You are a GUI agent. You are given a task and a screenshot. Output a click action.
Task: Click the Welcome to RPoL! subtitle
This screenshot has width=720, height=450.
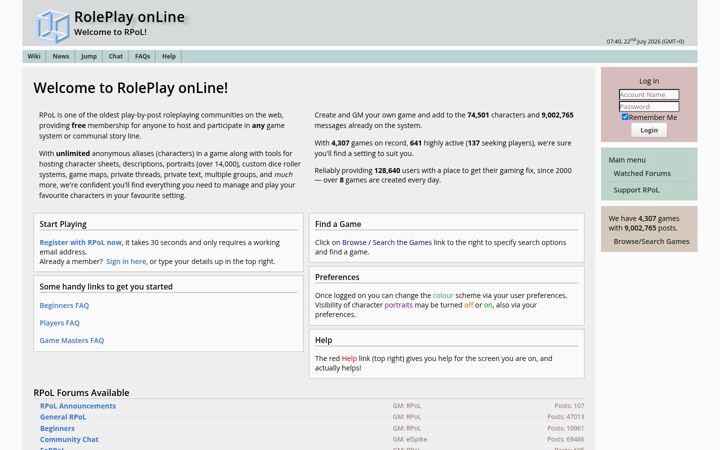[x=110, y=32]
